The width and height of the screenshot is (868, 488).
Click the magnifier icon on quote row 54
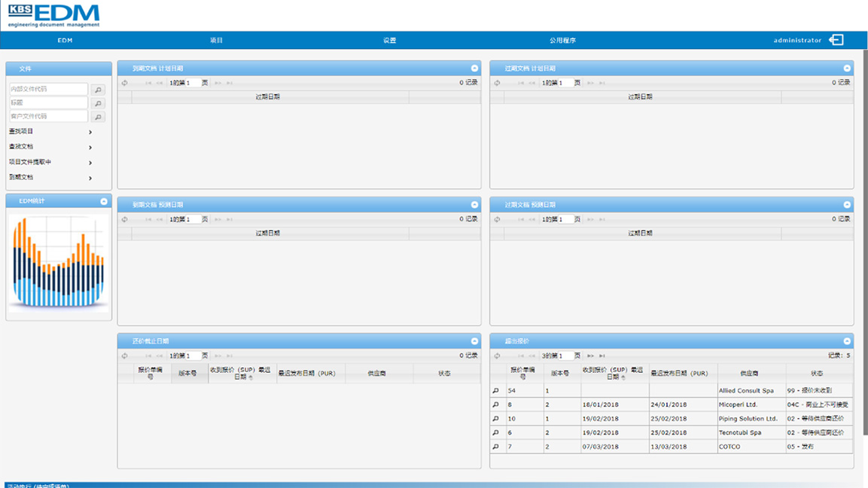tap(496, 389)
